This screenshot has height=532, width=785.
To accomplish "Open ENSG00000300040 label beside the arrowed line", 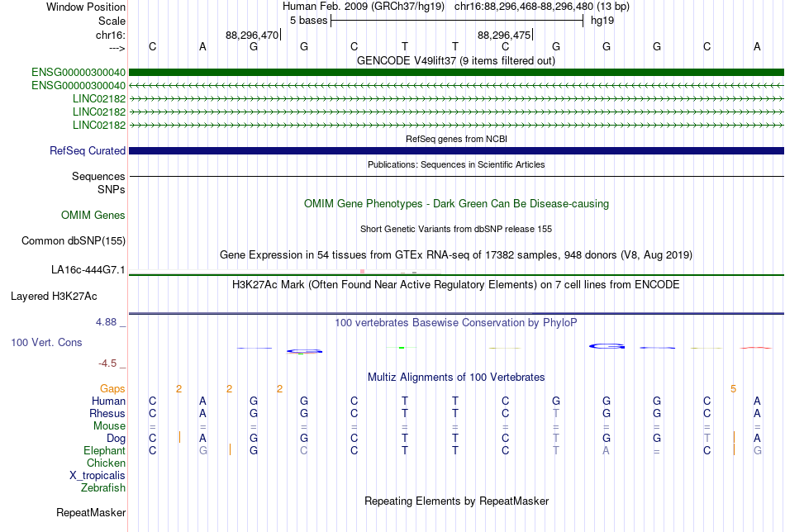I will pos(78,86).
